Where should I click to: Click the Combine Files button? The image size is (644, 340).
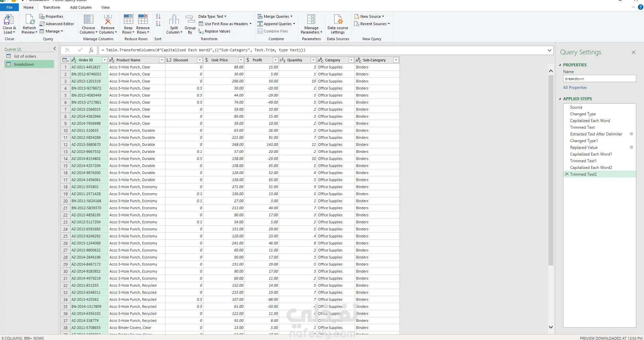click(273, 31)
